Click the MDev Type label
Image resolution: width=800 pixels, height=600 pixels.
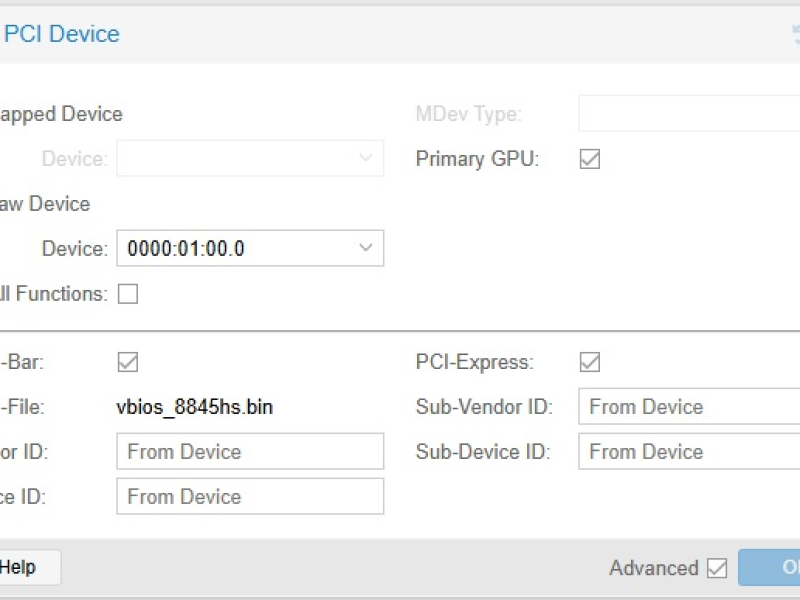pos(469,114)
